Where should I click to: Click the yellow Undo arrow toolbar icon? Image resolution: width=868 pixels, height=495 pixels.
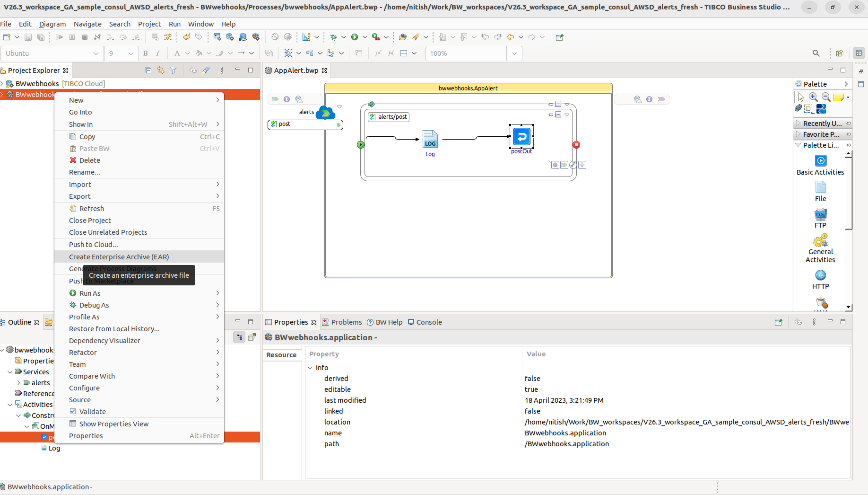pos(186,37)
